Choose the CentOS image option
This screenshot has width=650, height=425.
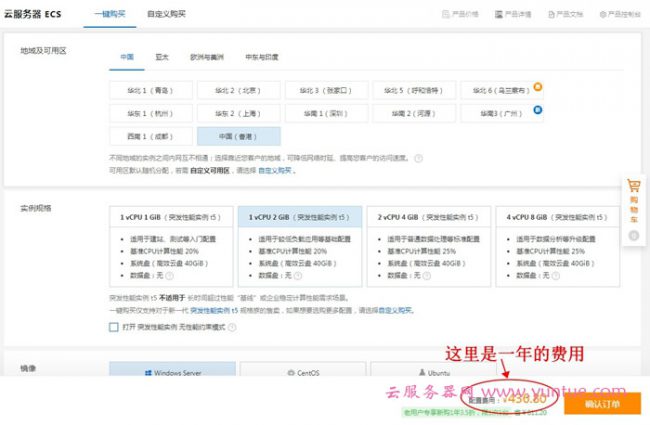pyautogui.click(x=302, y=372)
